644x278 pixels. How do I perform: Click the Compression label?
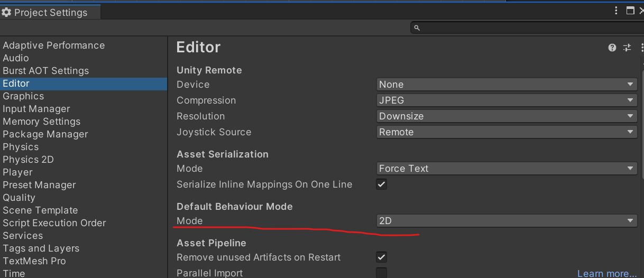tap(206, 100)
